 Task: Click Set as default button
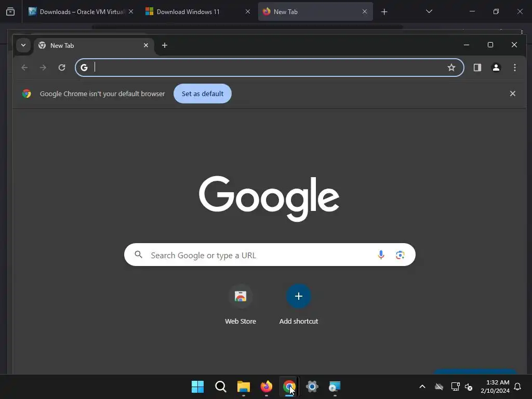(x=203, y=94)
